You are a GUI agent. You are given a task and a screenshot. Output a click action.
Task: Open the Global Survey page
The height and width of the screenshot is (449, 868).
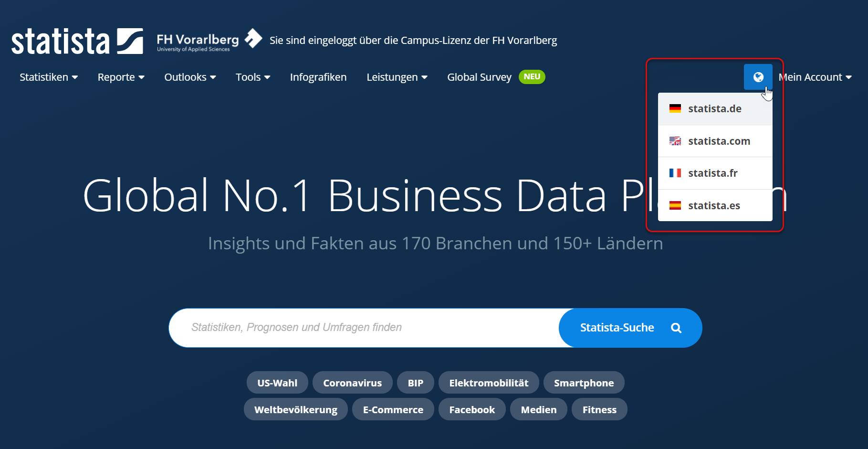coord(479,77)
